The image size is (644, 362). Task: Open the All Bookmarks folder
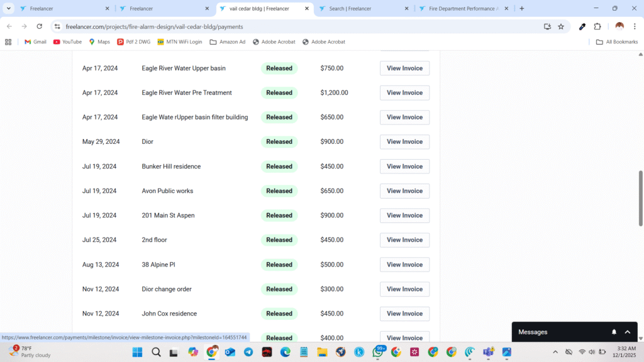pyautogui.click(x=617, y=42)
